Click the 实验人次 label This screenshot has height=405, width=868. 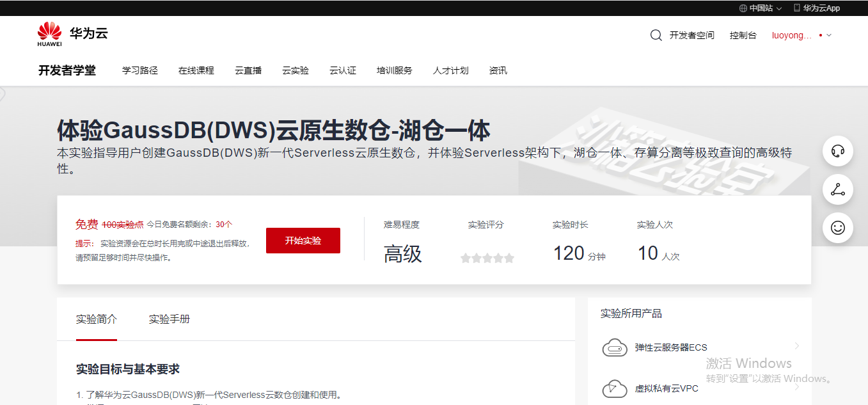[x=655, y=225]
